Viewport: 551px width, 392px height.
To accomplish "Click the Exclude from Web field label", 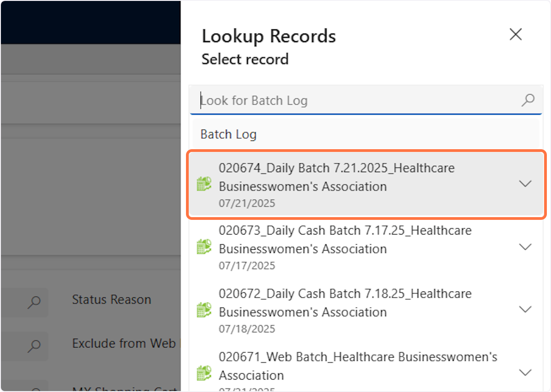I will [124, 343].
